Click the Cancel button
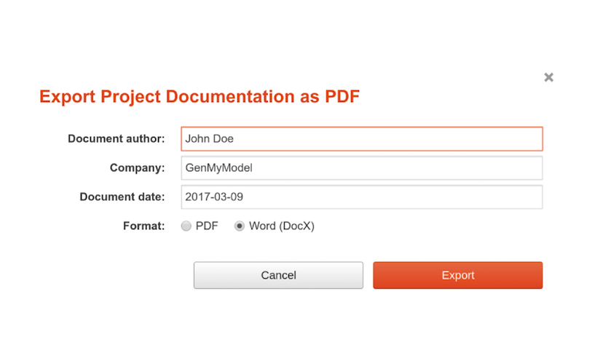The image size is (592, 364). pos(278,275)
